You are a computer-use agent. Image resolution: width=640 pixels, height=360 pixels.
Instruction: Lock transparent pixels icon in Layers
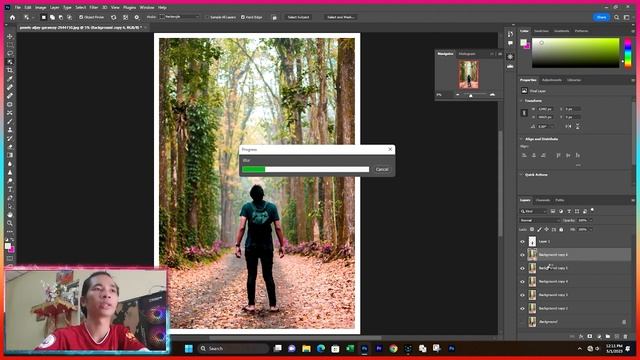532,229
